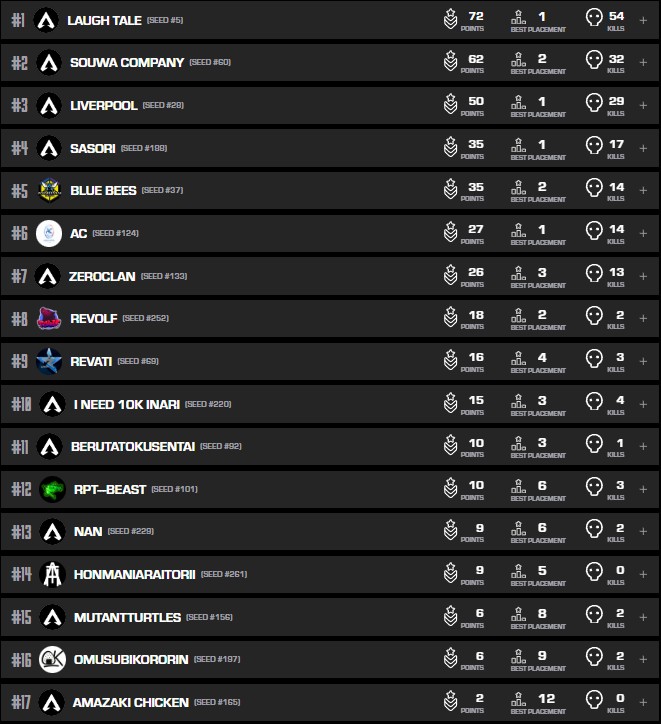Screen dimensions: 661x724
Task: Click the points medal icon for Sasori
Action: (x=451, y=148)
